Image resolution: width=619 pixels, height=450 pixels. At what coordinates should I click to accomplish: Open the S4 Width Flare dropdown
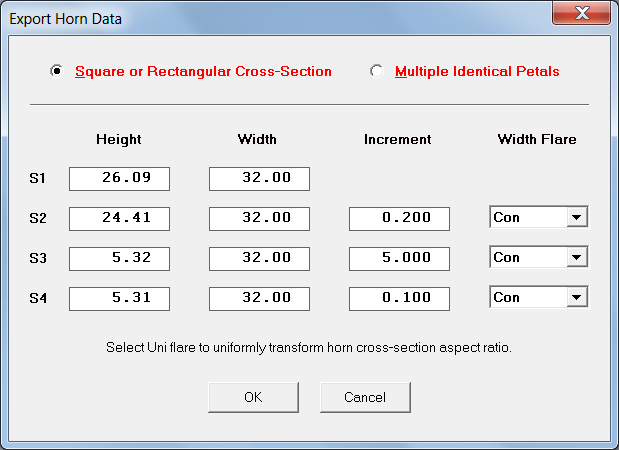pos(577,297)
